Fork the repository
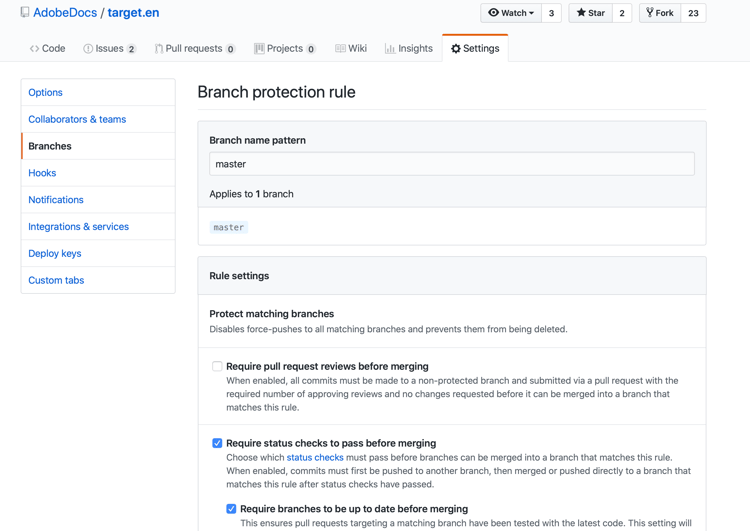750x531 pixels. click(659, 13)
